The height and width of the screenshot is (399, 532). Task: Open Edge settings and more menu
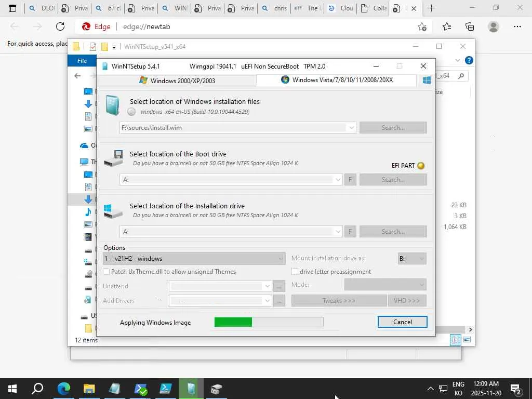coord(517,26)
